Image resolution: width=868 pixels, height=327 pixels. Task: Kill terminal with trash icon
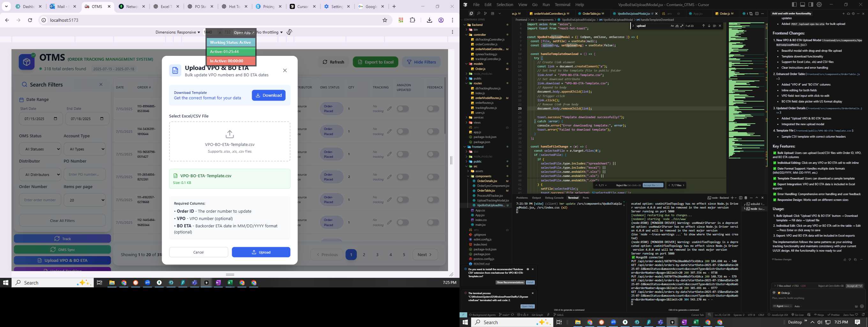coord(746,198)
